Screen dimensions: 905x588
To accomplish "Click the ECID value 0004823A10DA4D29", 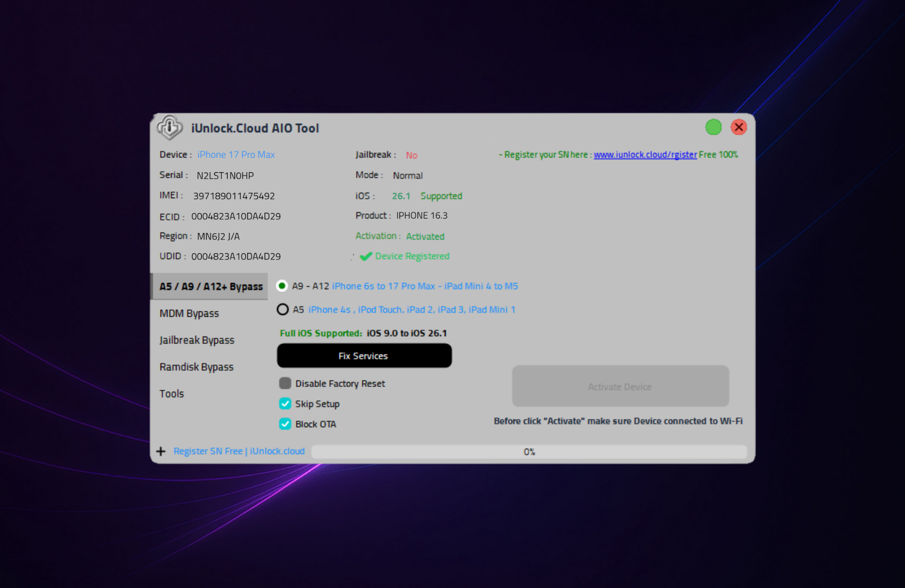I will click(236, 217).
